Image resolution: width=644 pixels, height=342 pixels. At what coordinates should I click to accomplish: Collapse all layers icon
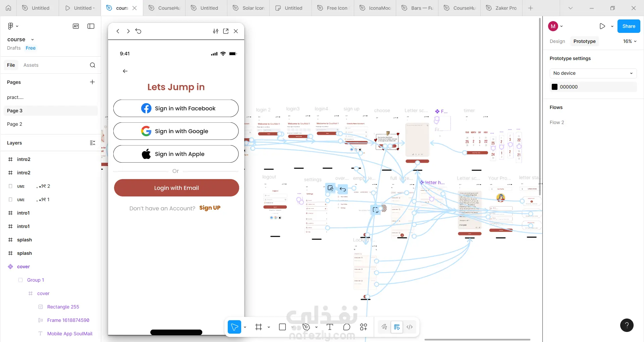click(x=93, y=143)
